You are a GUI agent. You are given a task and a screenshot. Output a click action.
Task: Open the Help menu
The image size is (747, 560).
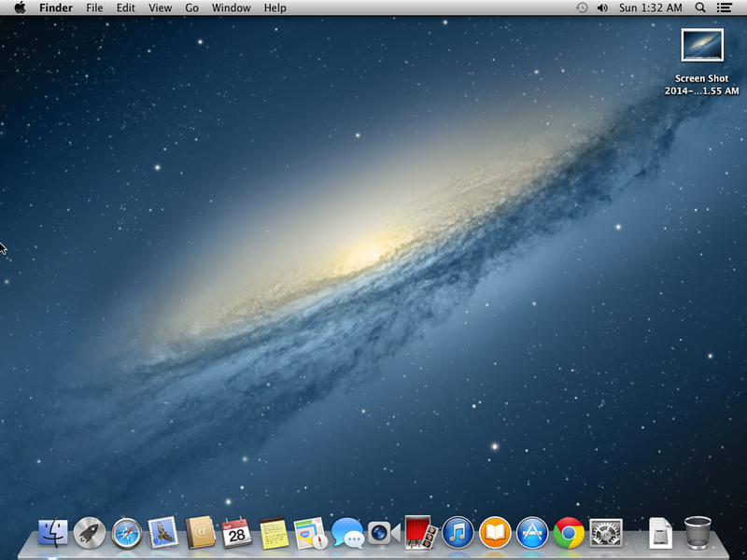coord(275,7)
